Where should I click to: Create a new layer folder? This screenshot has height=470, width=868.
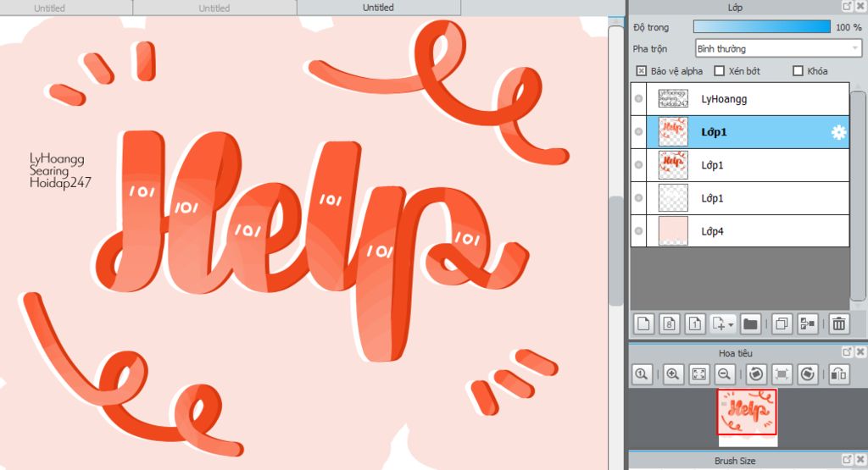click(x=750, y=324)
